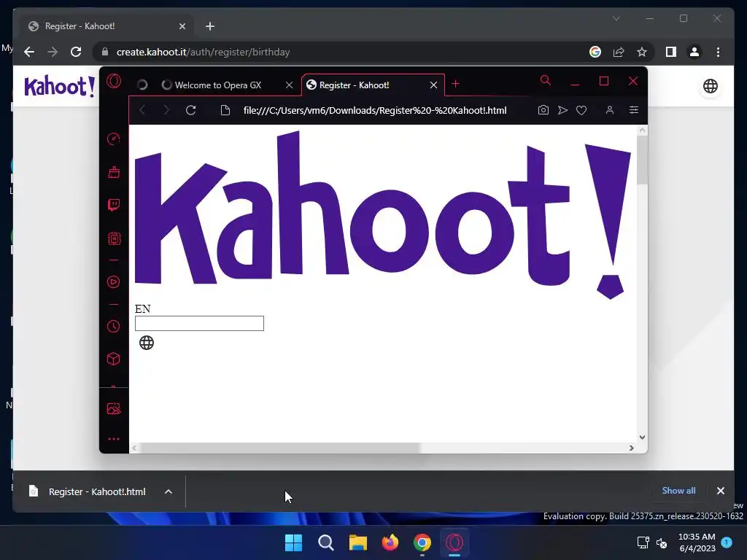Go forward in Chrome window
Screen dimensions: 747x560
click(53, 52)
